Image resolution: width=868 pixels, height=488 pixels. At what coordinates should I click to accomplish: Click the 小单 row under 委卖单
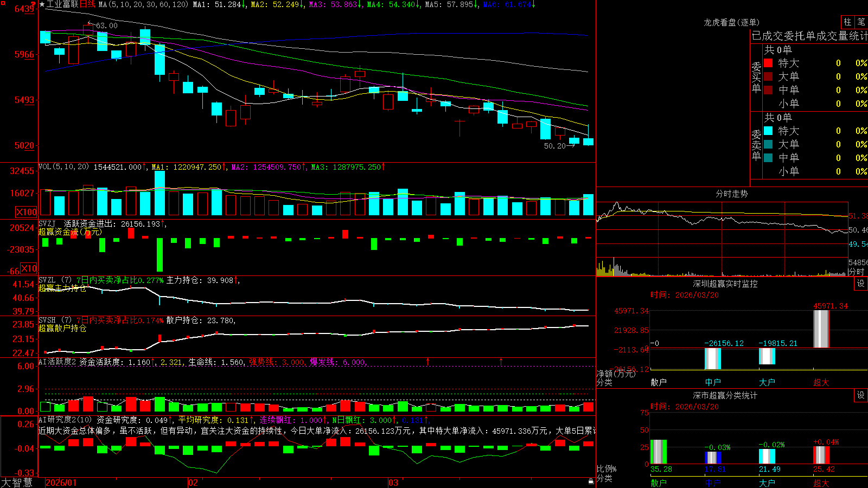816,171
